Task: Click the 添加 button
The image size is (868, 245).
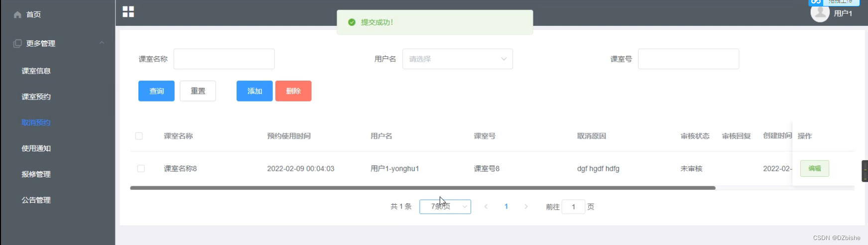Action: point(254,91)
